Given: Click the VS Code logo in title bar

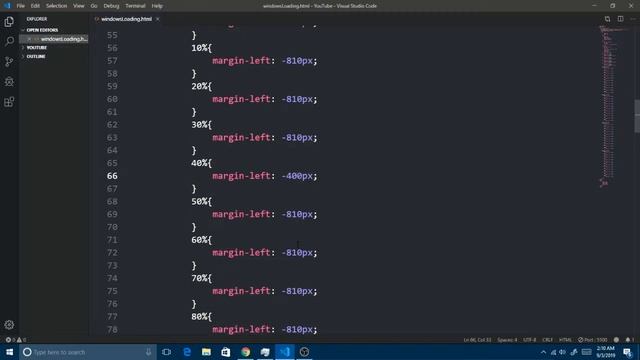Looking at the screenshot, I should (7, 6).
